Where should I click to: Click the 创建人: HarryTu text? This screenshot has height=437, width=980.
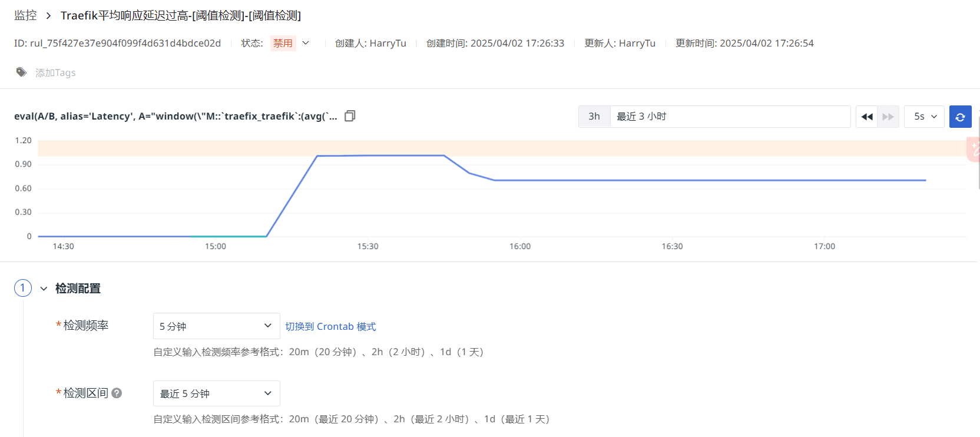[x=370, y=43]
